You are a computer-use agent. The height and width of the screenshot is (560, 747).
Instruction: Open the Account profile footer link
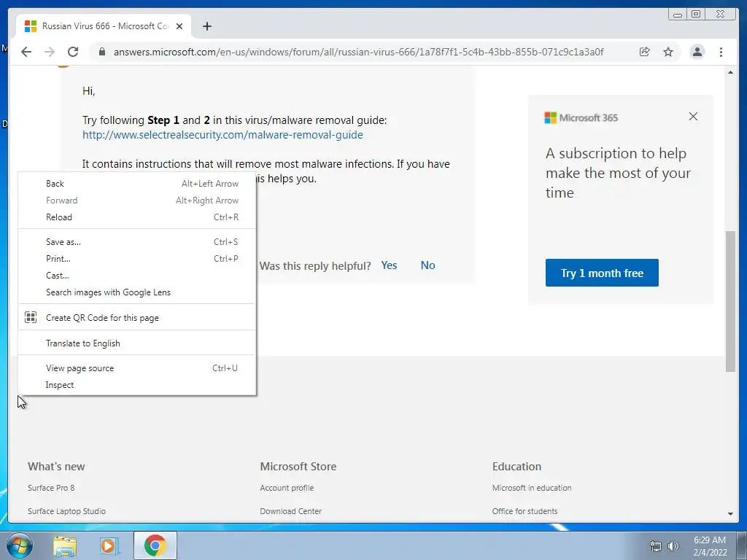(287, 488)
